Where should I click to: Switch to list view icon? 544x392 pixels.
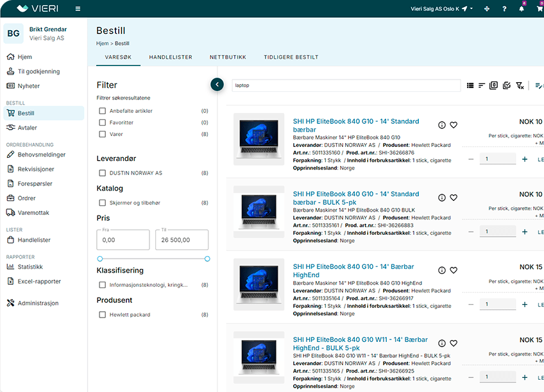pos(470,85)
